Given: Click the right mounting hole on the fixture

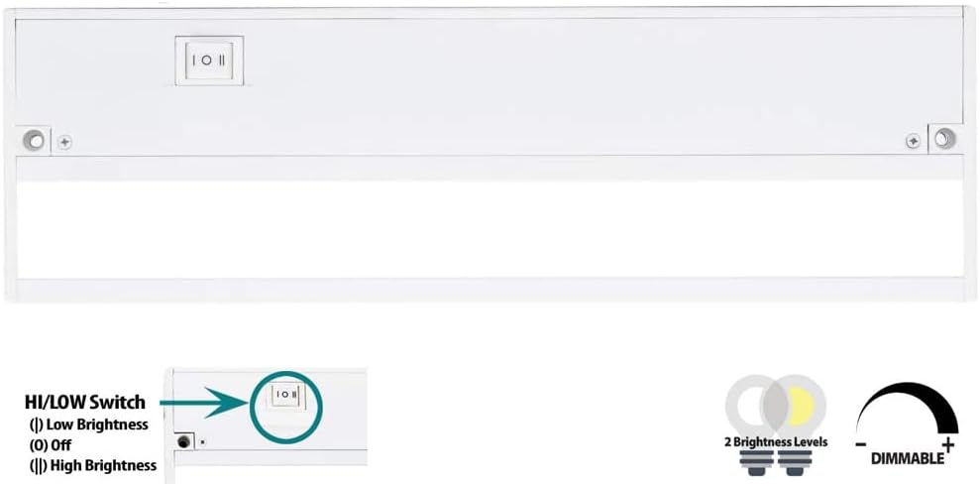Looking at the screenshot, I should 944,140.
